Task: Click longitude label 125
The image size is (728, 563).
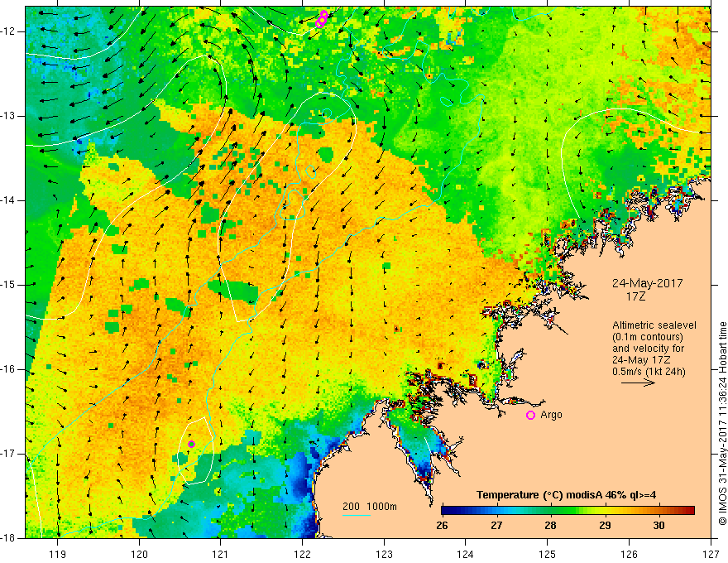Action: 548,554
